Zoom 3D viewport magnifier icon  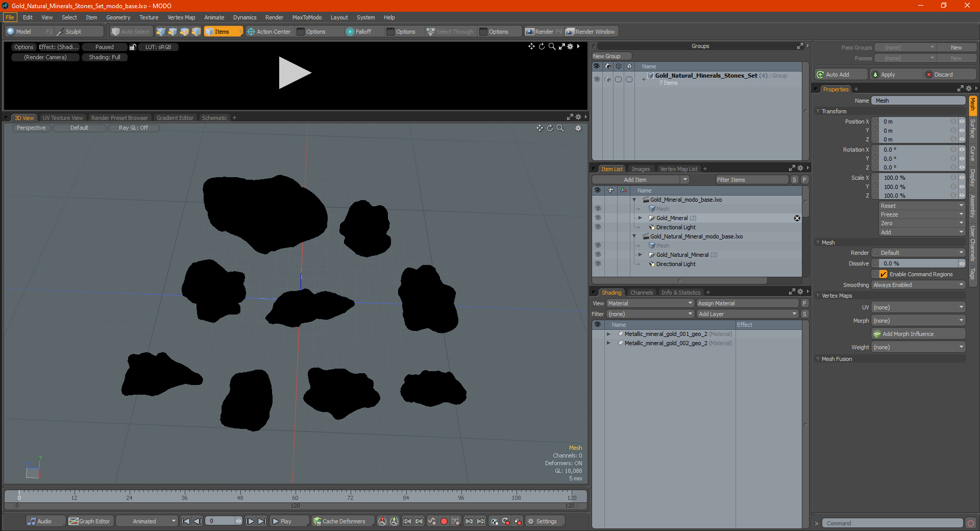[560, 128]
